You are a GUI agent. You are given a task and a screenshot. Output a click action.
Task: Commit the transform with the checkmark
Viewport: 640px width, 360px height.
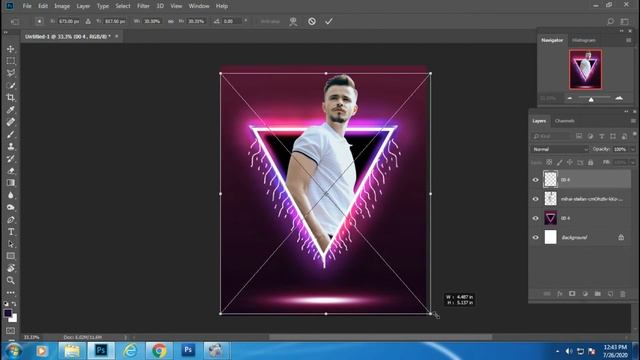[329, 21]
